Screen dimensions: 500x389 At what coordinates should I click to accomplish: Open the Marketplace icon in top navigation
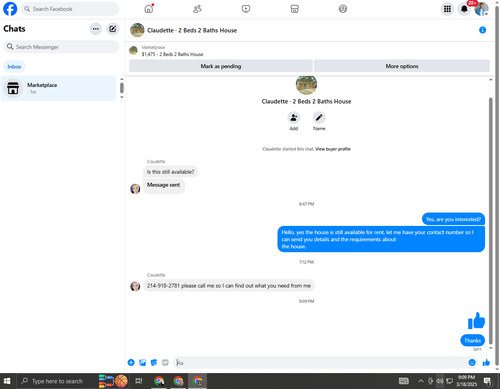(x=295, y=9)
